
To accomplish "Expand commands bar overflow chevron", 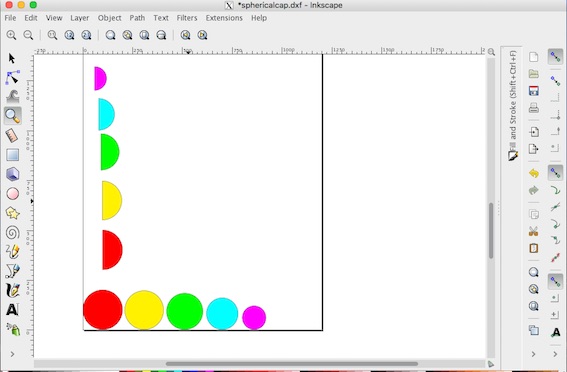I will coord(534,354).
